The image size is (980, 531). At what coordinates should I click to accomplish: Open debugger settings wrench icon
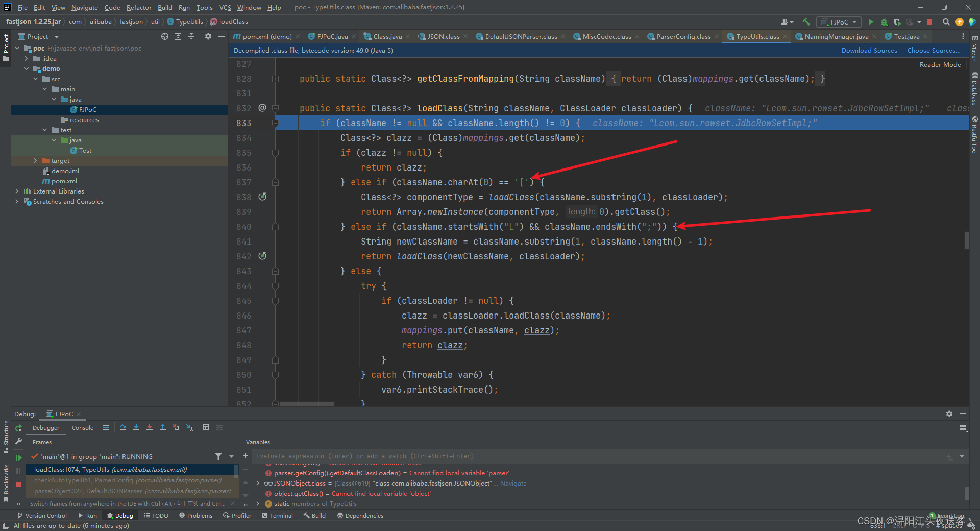click(18, 441)
